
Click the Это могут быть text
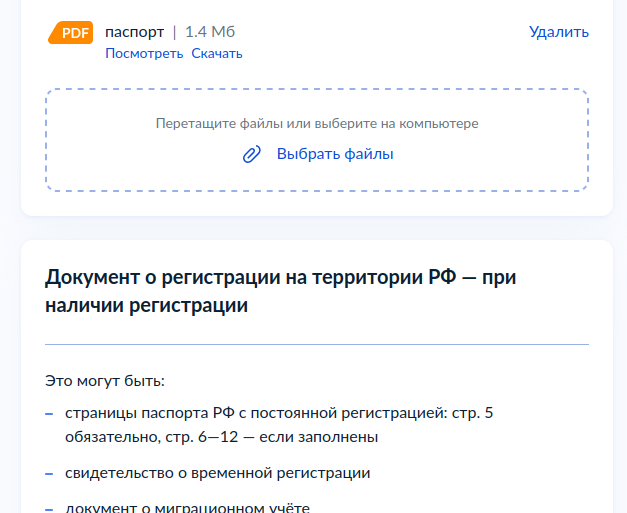(x=105, y=381)
